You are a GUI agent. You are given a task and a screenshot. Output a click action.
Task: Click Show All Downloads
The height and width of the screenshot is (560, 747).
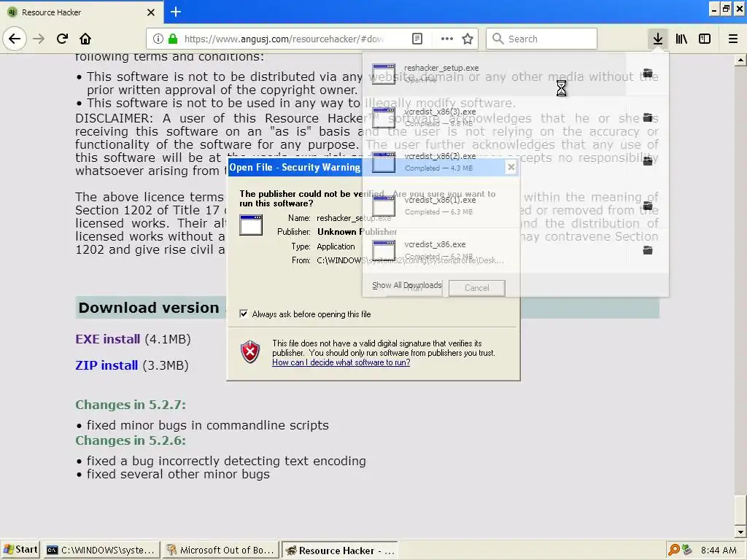point(407,285)
